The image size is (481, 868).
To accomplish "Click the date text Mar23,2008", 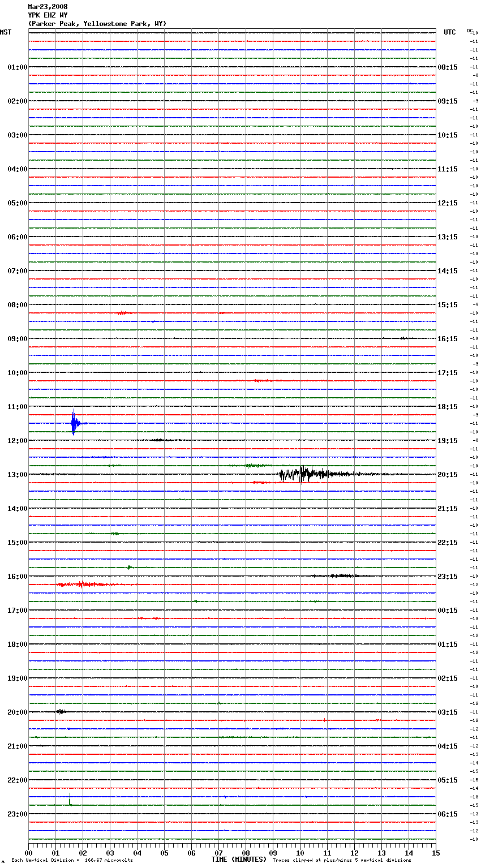I will coord(48,7).
